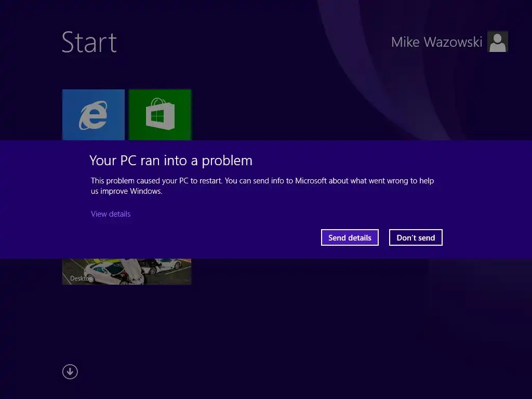Open the Internet Explorer tile
532x399 pixels.
coord(94,115)
